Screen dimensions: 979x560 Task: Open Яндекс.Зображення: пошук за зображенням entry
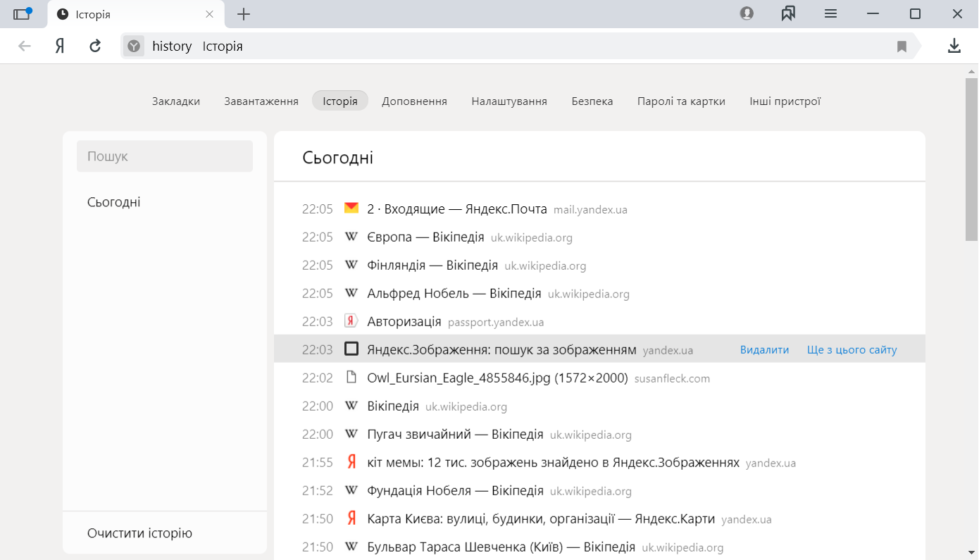[x=501, y=350]
